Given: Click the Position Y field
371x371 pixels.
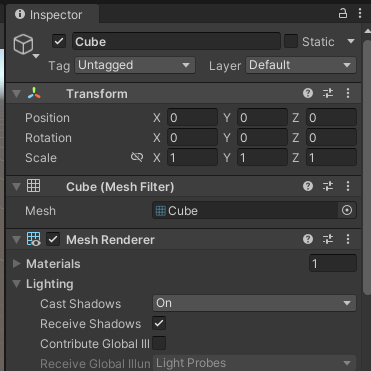Looking at the screenshot, I should (262, 117).
